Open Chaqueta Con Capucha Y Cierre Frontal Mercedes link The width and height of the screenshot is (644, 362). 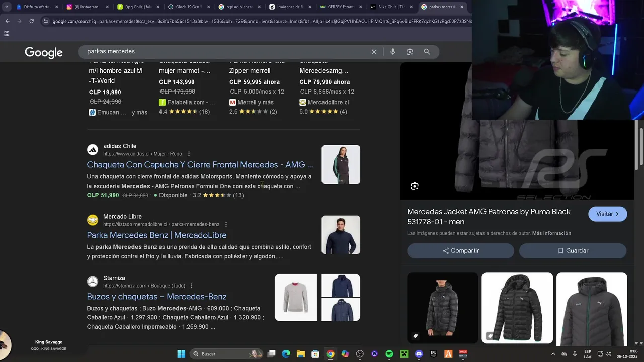pos(200,165)
